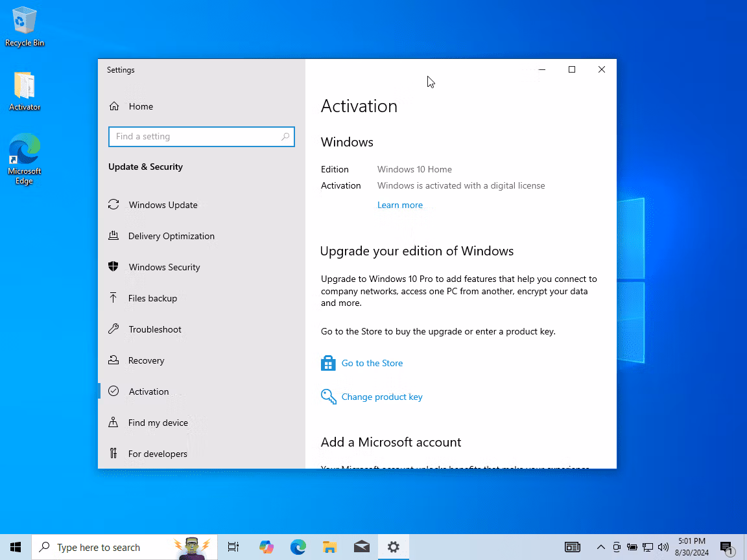Click the Activation checkmark circle icon

pyautogui.click(x=113, y=391)
